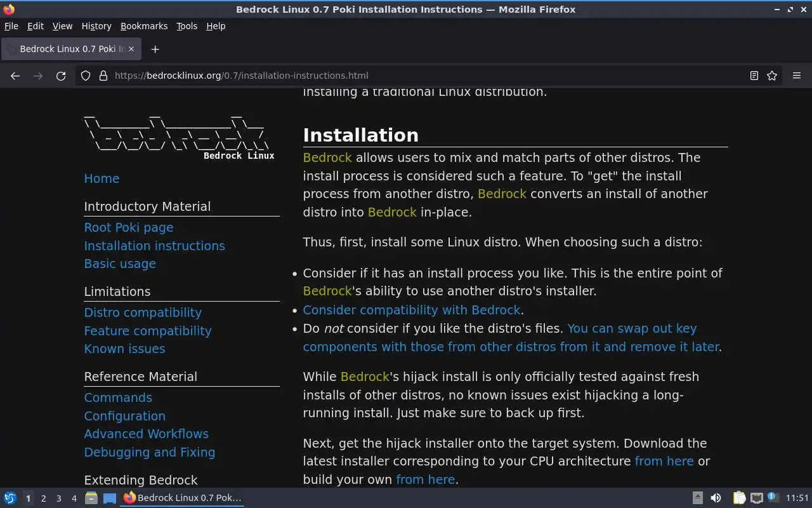Open the Root Poki page link

[129, 227]
